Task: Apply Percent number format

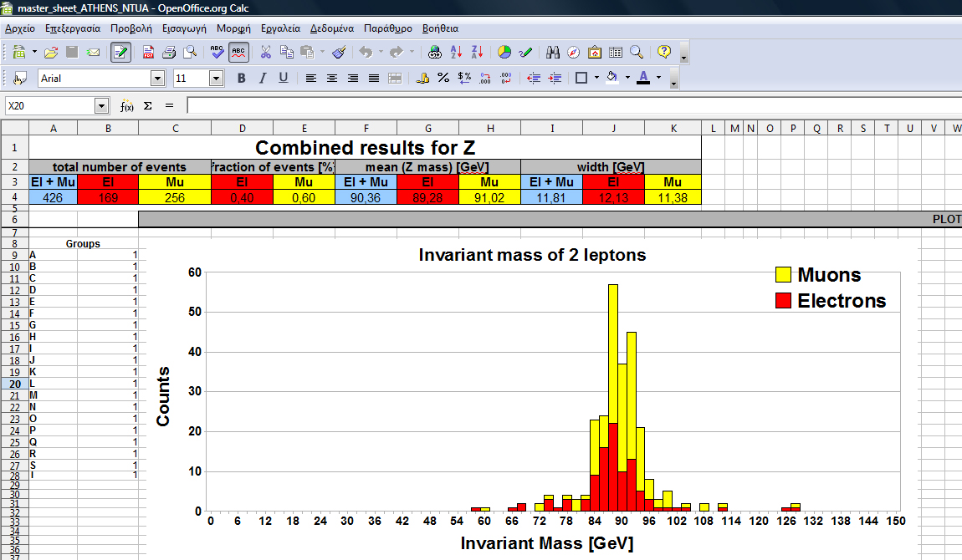Action: click(443, 79)
